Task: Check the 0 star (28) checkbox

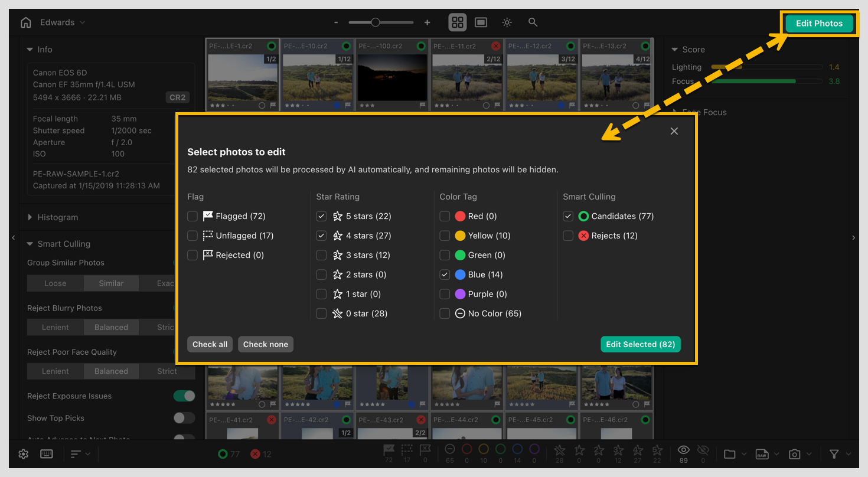Action: point(321,313)
